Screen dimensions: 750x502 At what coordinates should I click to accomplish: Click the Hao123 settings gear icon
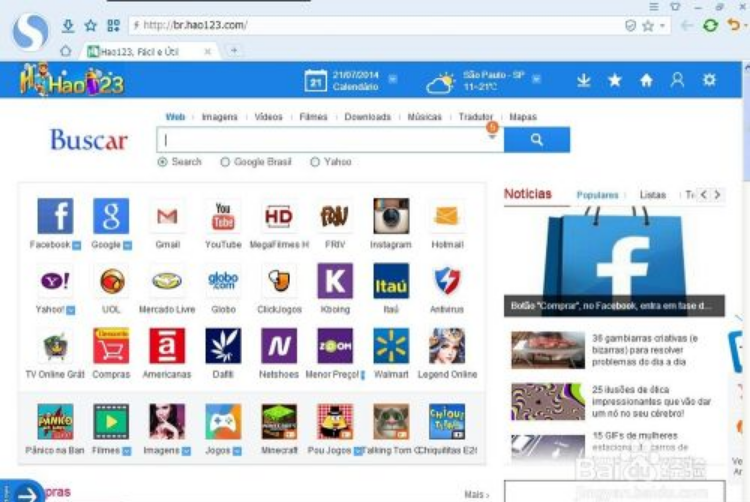tap(709, 80)
